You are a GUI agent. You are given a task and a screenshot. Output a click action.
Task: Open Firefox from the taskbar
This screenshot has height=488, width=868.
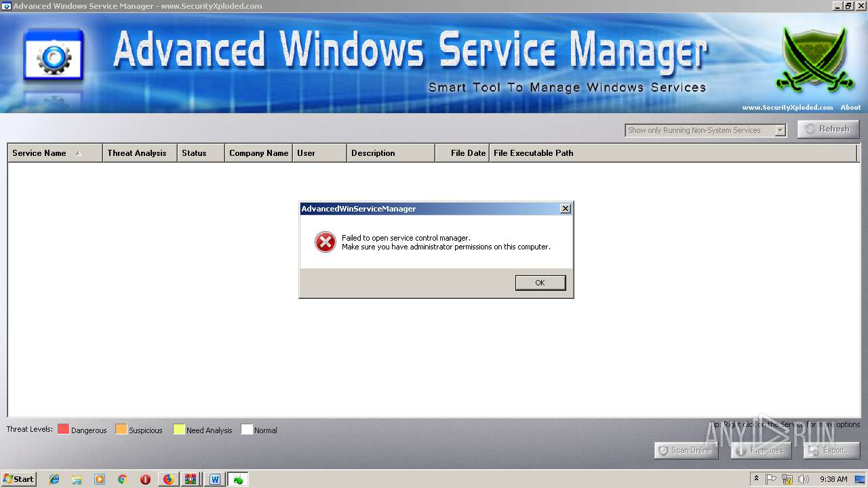tap(168, 479)
